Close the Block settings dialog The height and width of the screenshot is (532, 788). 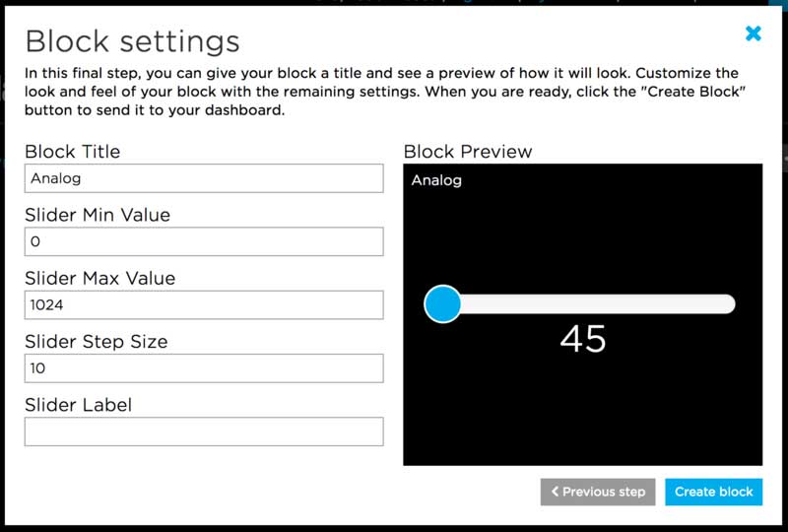(x=754, y=33)
